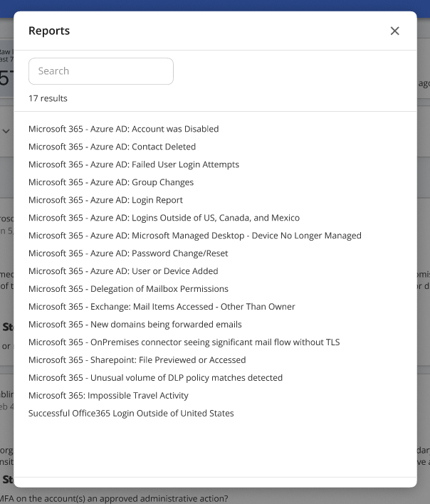Open Logins Outside of US, Canada, and Mexico
430x504 pixels.
tap(164, 218)
